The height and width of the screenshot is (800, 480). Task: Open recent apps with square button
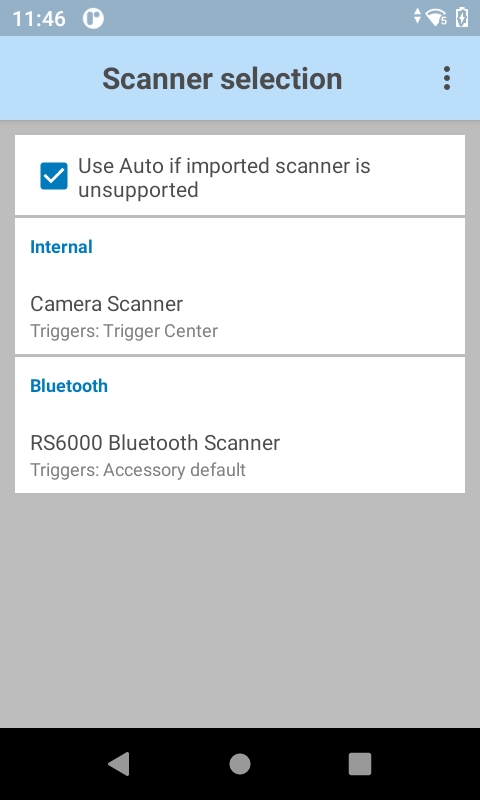pyautogui.click(x=360, y=764)
